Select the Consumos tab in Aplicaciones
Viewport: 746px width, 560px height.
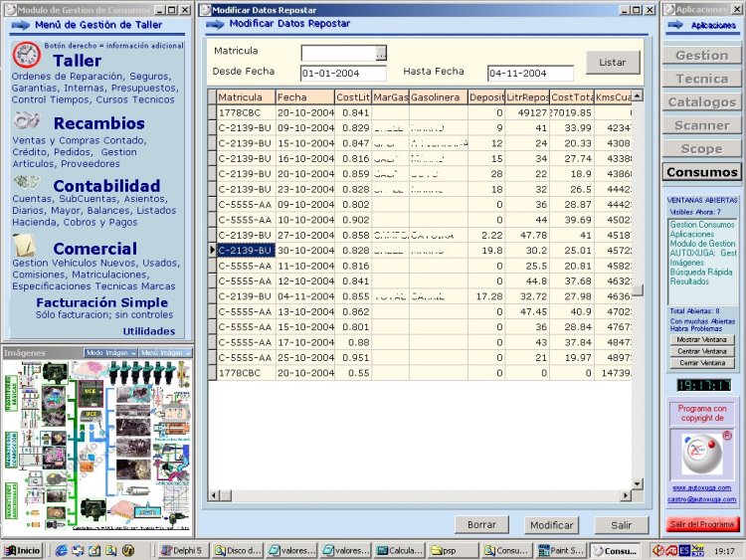(x=702, y=172)
